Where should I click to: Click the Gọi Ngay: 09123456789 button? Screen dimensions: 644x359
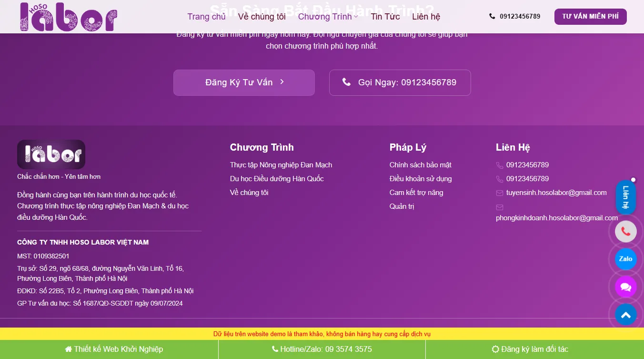(400, 82)
